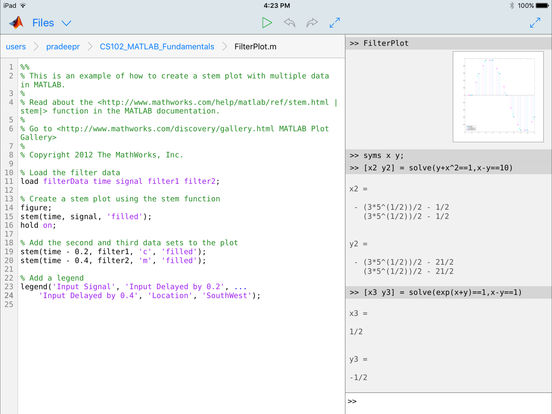Expand the command window to full screen

[535, 23]
